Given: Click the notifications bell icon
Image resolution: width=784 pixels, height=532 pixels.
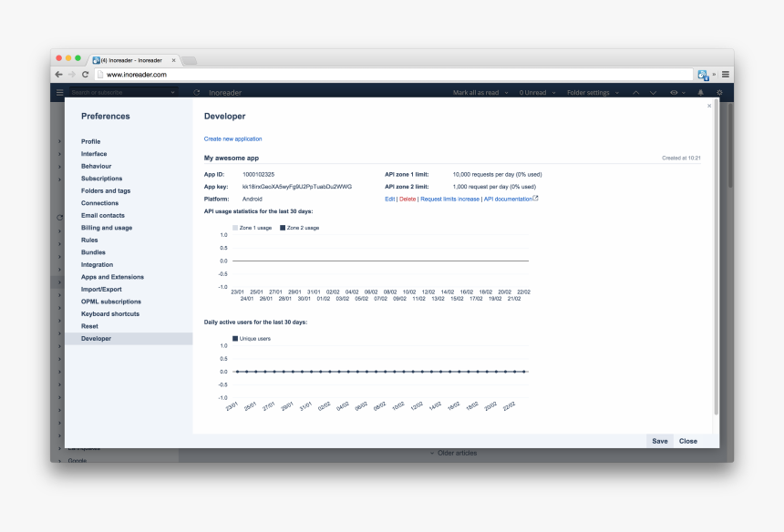Looking at the screenshot, I should [700, 92].
